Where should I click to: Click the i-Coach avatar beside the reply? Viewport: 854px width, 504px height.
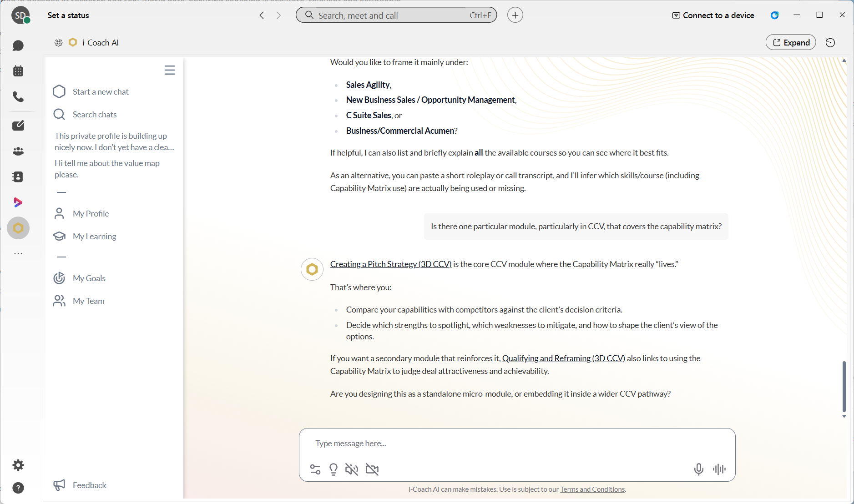312,269
